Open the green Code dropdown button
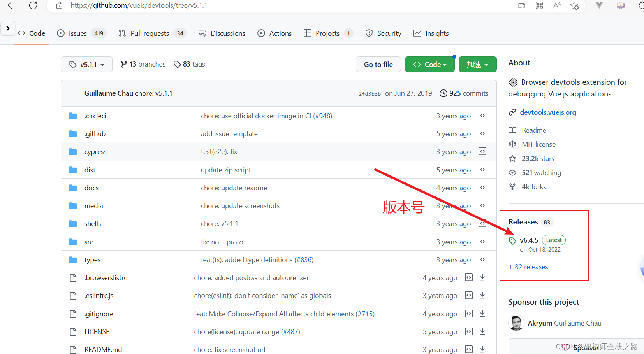The image size is (644, 354). [429, 64]
